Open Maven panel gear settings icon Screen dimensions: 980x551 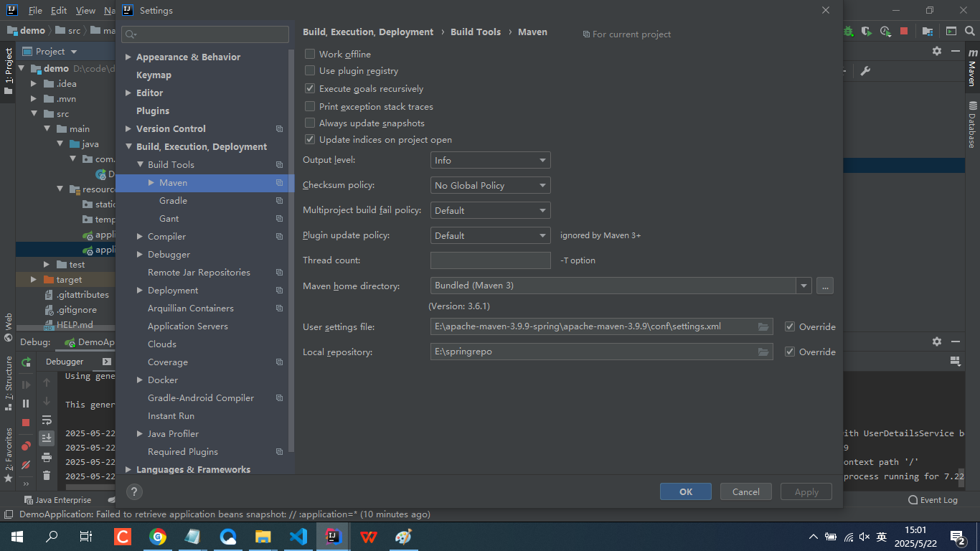point(936,51)
